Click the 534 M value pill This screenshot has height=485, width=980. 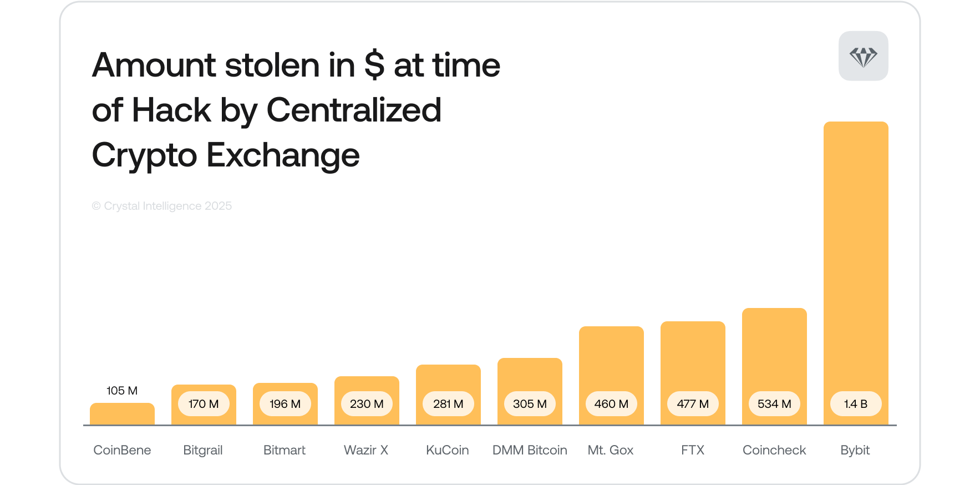774,404
